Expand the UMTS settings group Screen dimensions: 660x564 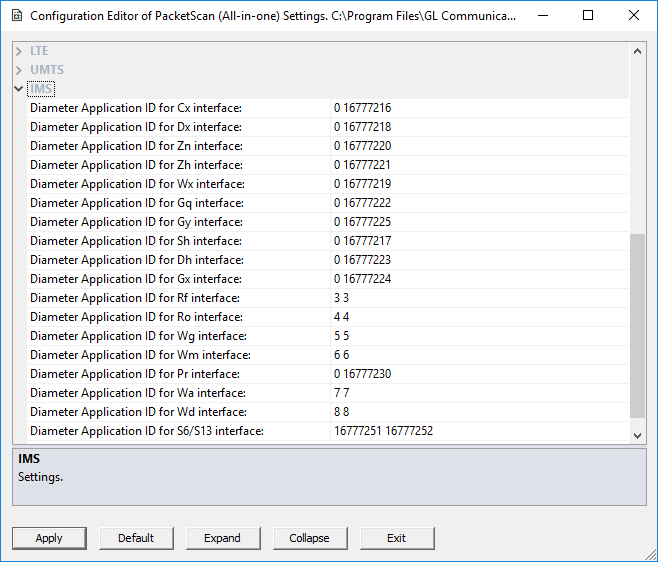click(19, 70)
